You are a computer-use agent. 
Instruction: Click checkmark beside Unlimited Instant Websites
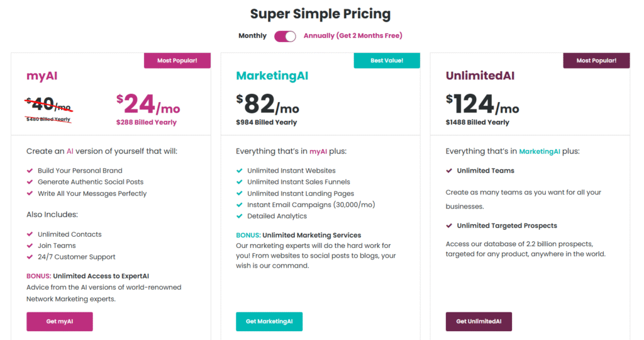tap(239, 171)
